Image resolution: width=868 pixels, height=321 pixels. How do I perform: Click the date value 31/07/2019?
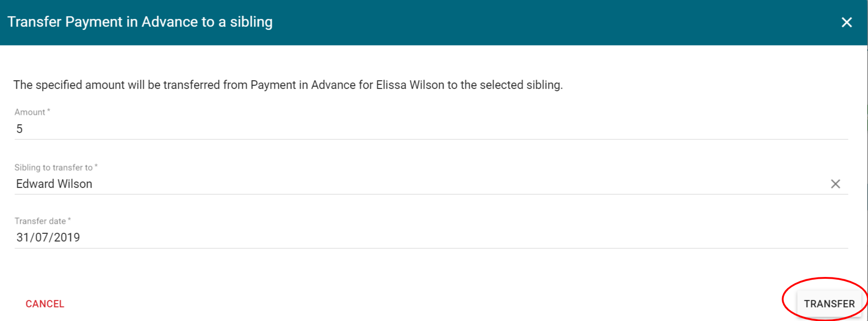(x=48, y=237)
